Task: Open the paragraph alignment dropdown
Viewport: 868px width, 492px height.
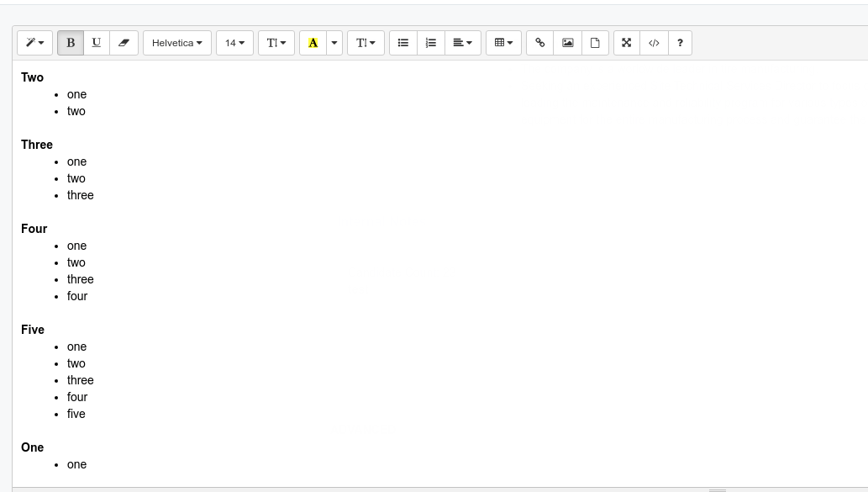Action: [463, 43]
